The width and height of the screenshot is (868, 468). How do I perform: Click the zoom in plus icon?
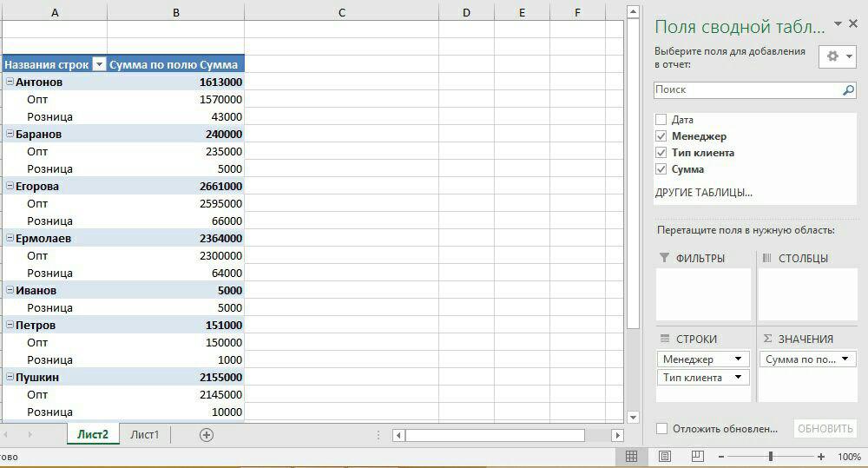[821, 457]
